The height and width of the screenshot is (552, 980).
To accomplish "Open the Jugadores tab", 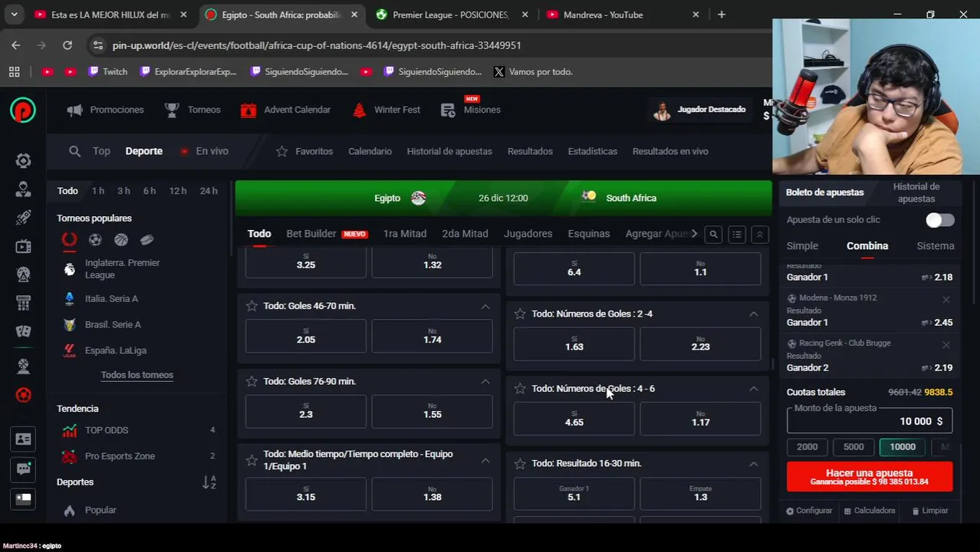I will pos(528,234).
